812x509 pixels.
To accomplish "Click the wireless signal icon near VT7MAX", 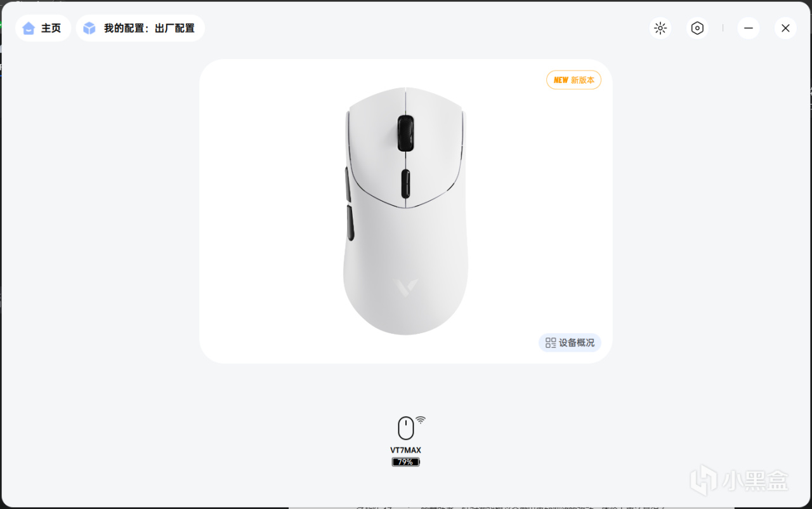I will click(x=421, y=420).
